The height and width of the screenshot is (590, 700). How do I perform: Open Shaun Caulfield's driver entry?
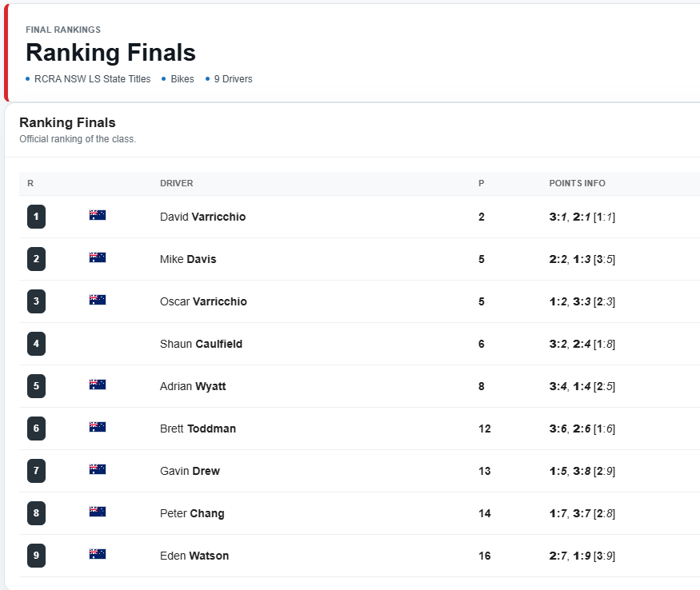coord(201,344)
